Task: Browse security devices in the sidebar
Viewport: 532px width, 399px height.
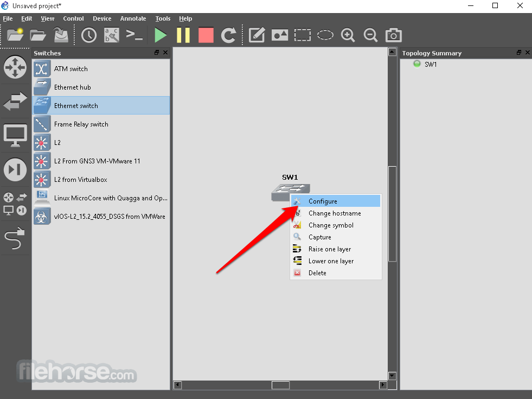Action: [15, 169]
